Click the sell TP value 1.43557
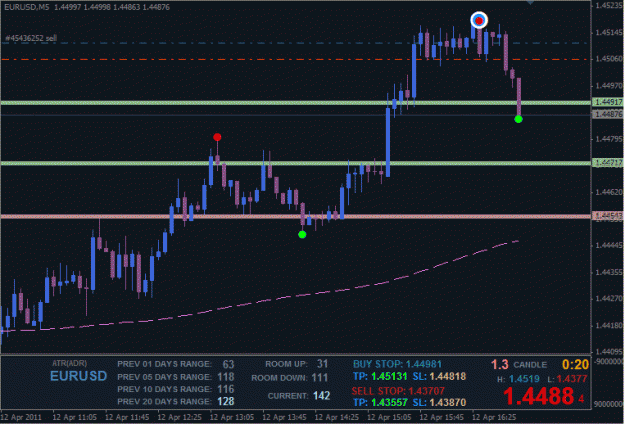625x424 pixels. coord(389,402)
